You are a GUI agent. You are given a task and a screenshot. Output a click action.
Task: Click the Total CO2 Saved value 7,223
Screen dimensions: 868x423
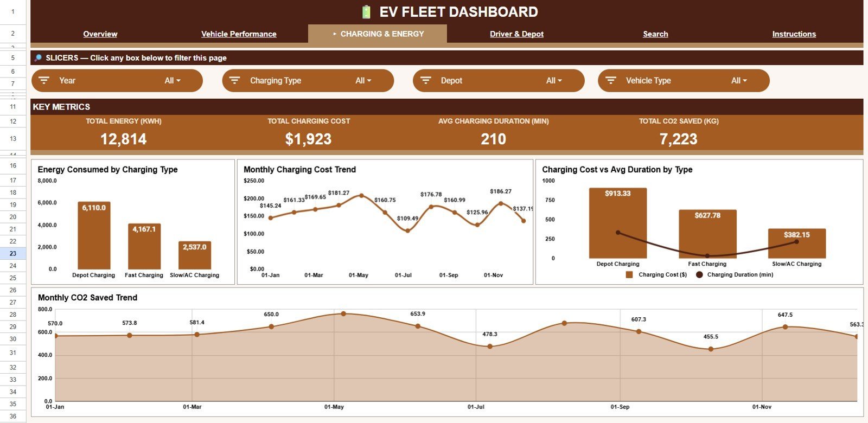679,139
